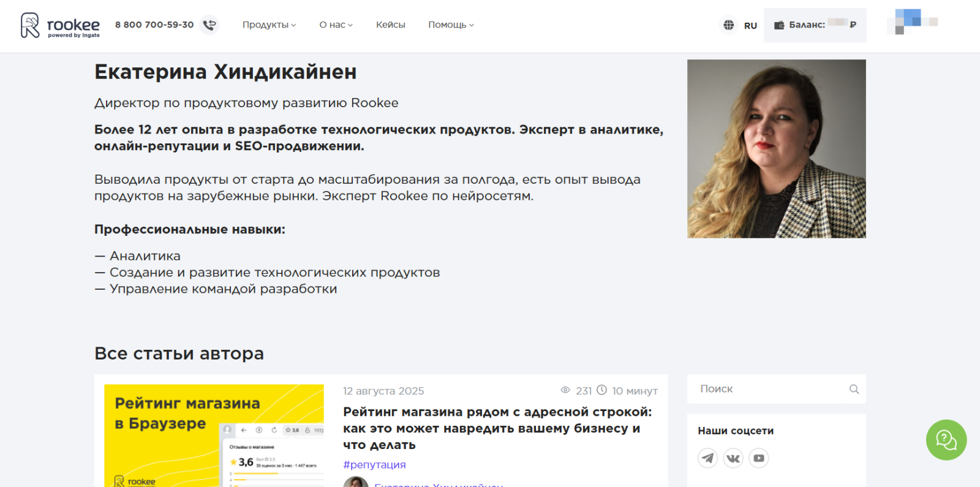Open the green chat support widget
The height and width of the screenshot is (487, 980).
pos(946,440)
